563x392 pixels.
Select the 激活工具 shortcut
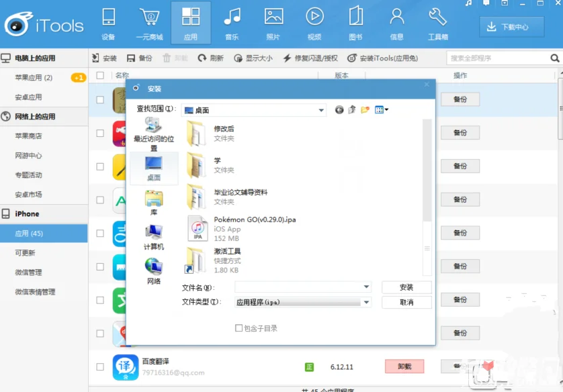(x=214, y=260)
